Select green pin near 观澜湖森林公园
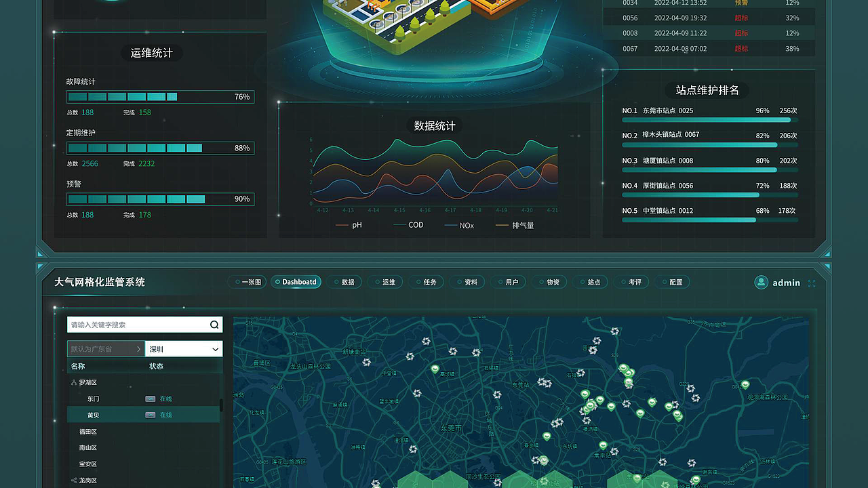The height and width of the screenshot is (488, 868). click(x=745, y=385)
